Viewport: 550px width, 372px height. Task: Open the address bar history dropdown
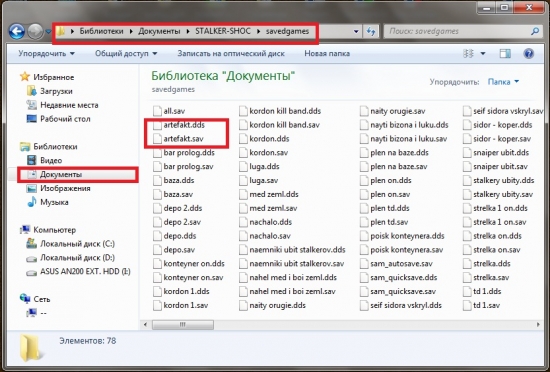pyautogui.click(x=356, y=31)
